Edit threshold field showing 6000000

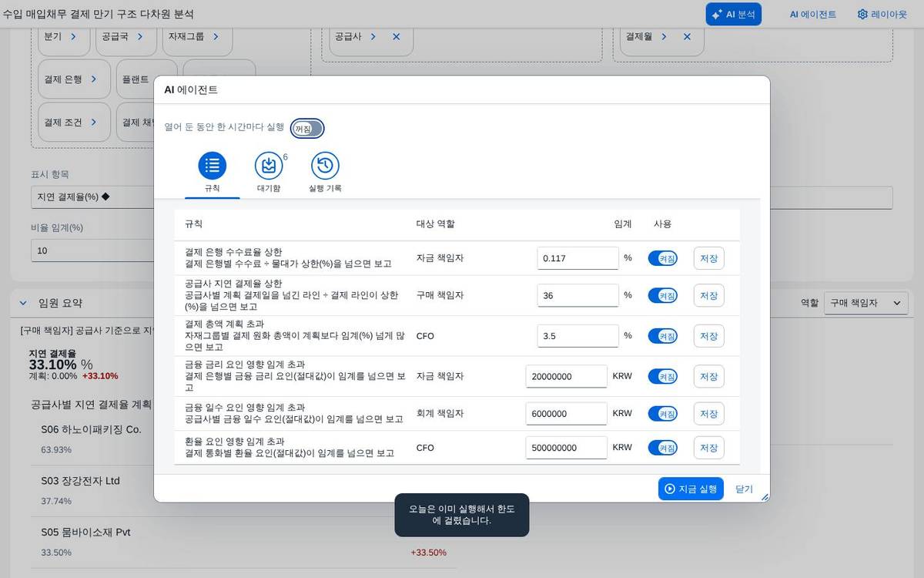coord(567,413)
